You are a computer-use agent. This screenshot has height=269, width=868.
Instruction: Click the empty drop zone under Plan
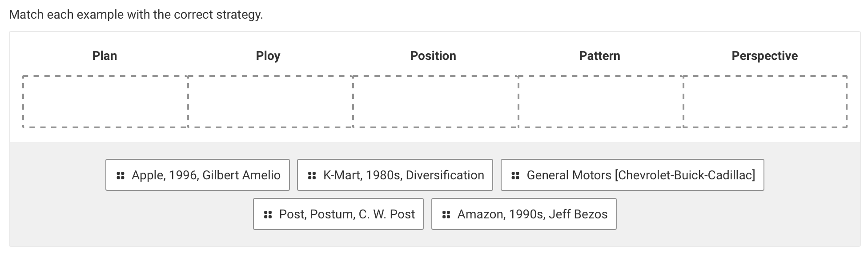105,102
